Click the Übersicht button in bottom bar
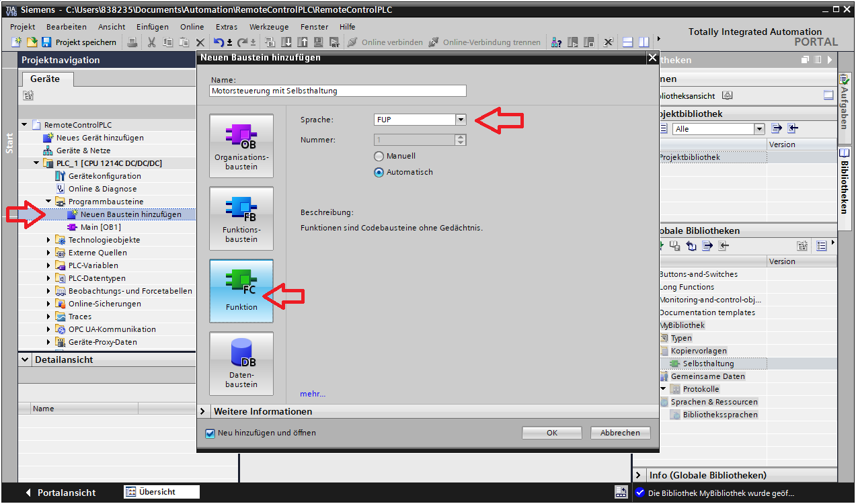Image resolution: width=856 pixels, height=504 pixels. click(x=161, y=492)
